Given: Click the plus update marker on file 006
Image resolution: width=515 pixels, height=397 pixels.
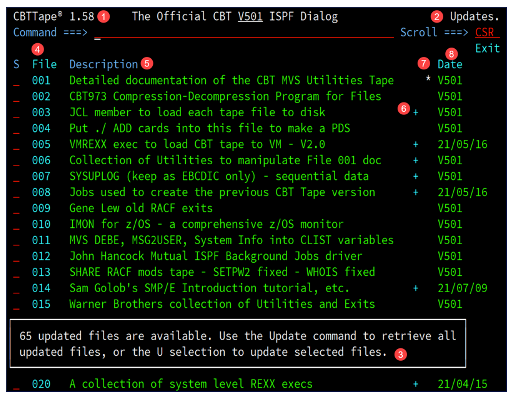Looking at the screenshot, I should [x=416, y=161].
